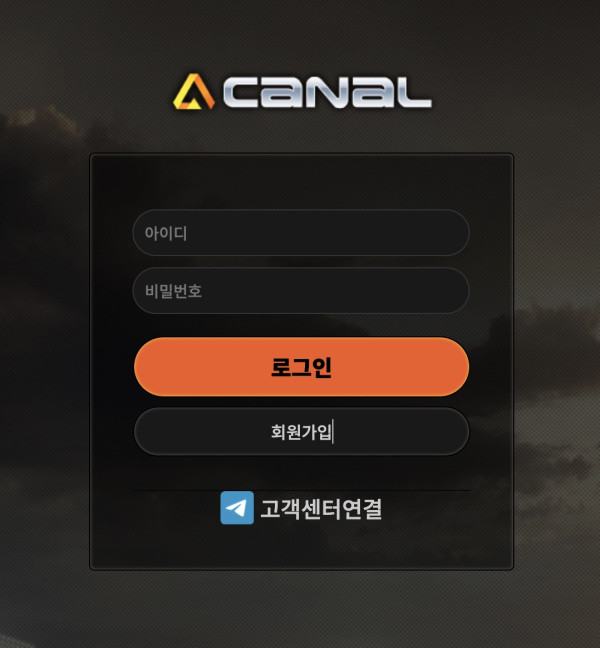This screenshot has width=600, height=648.
Task: Click the 아이디 placeholder text
Action: 166,233
